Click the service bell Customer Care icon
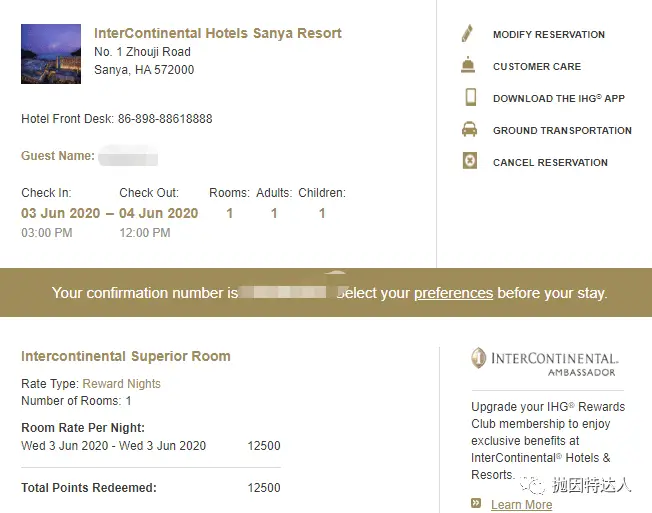This screenshot has width=652, height=513. pos(468,65)
